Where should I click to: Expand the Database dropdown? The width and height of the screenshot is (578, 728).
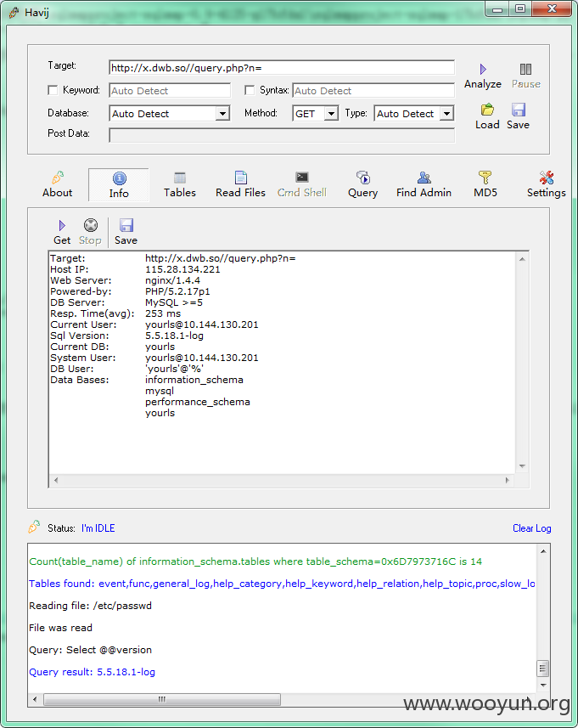(x=222, y=113)
